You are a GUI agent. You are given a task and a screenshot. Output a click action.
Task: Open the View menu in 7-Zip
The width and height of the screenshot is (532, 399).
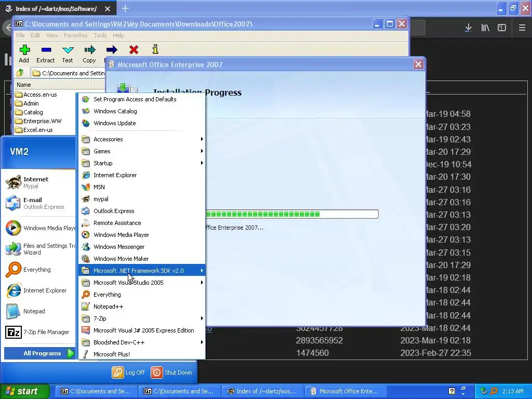(x=52, y=35)
